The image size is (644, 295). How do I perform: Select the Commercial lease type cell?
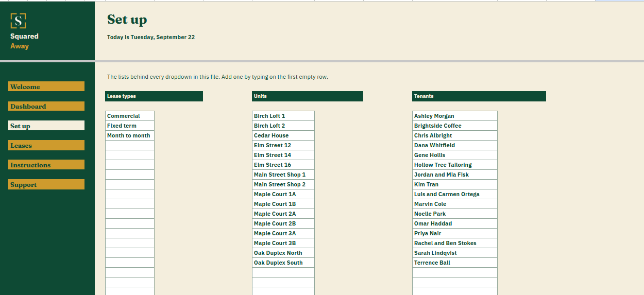(130, 116)
